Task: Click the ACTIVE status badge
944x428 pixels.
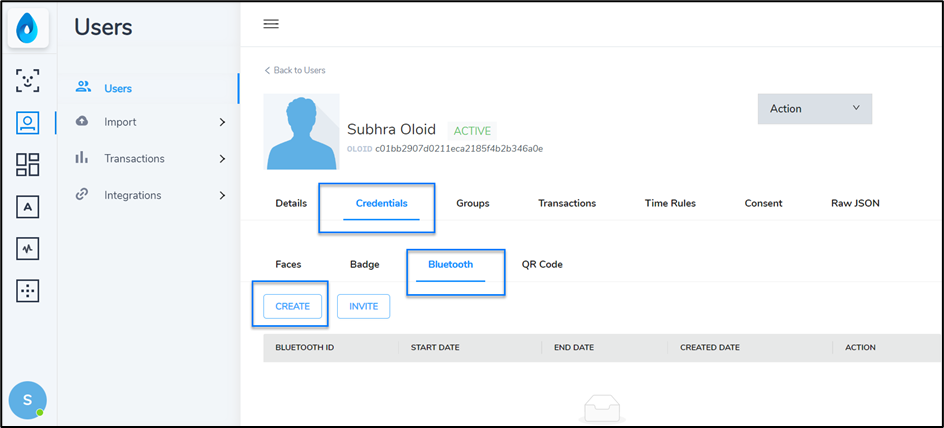Action: (x=472, y=131)
